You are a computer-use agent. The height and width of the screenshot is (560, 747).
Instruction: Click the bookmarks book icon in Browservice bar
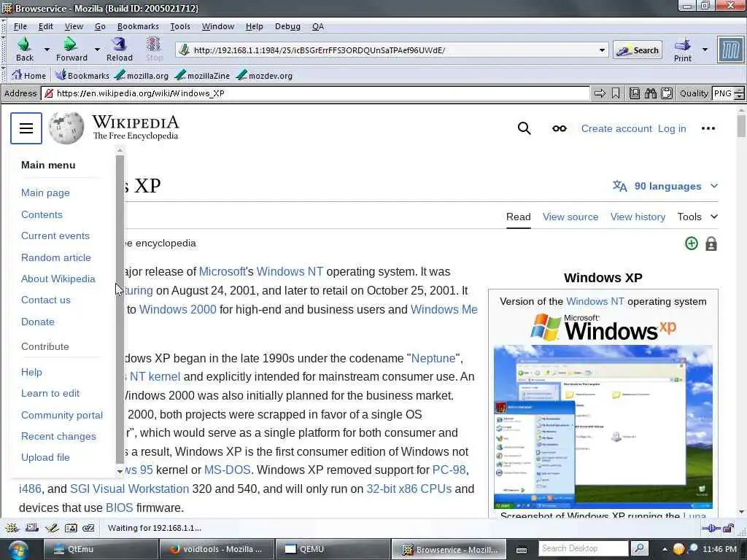[635, 93]
